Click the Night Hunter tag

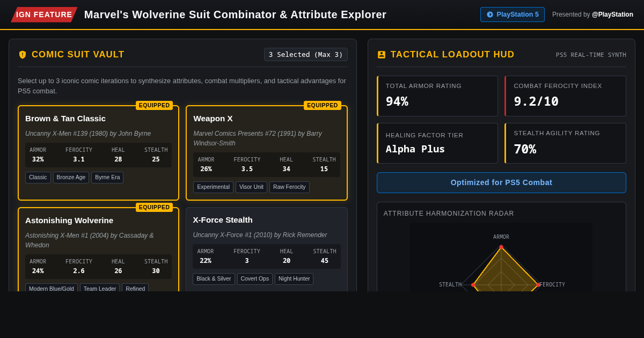(x=294, y=279)
